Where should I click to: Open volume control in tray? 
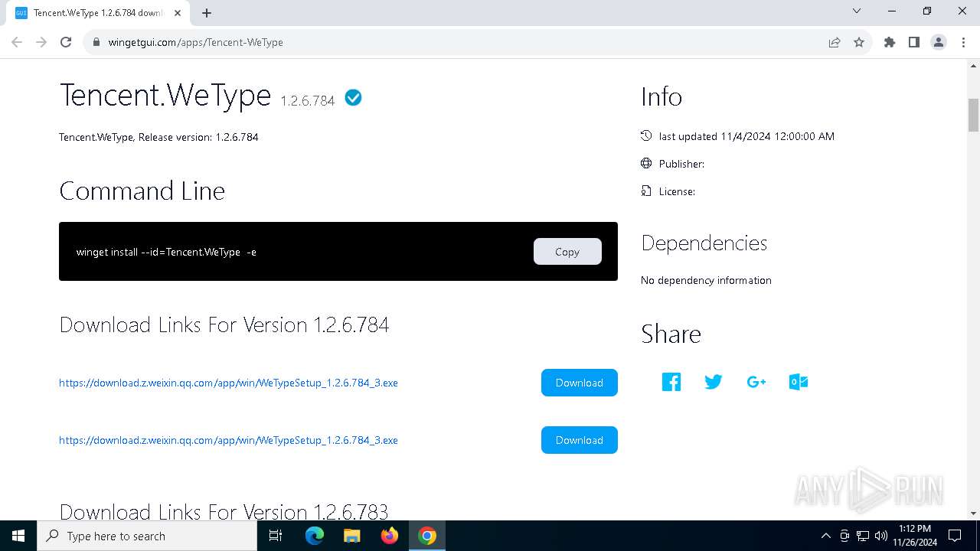tap(880, 536)
